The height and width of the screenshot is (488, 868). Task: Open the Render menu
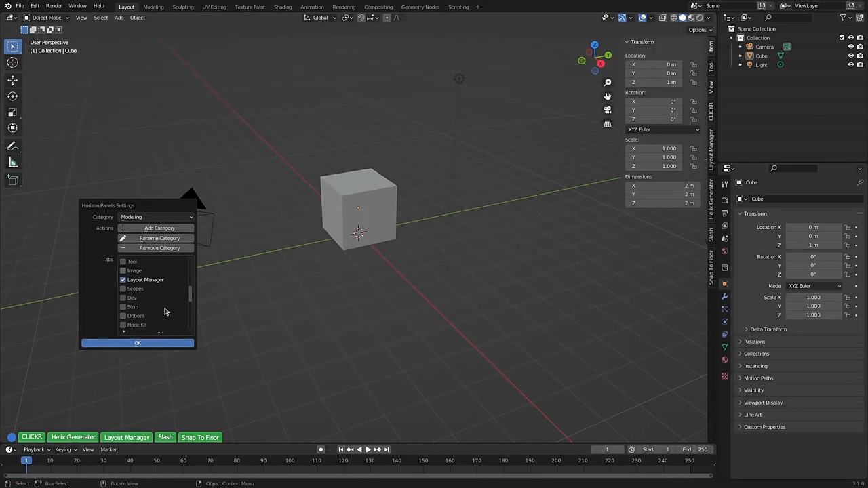(54, 6)
